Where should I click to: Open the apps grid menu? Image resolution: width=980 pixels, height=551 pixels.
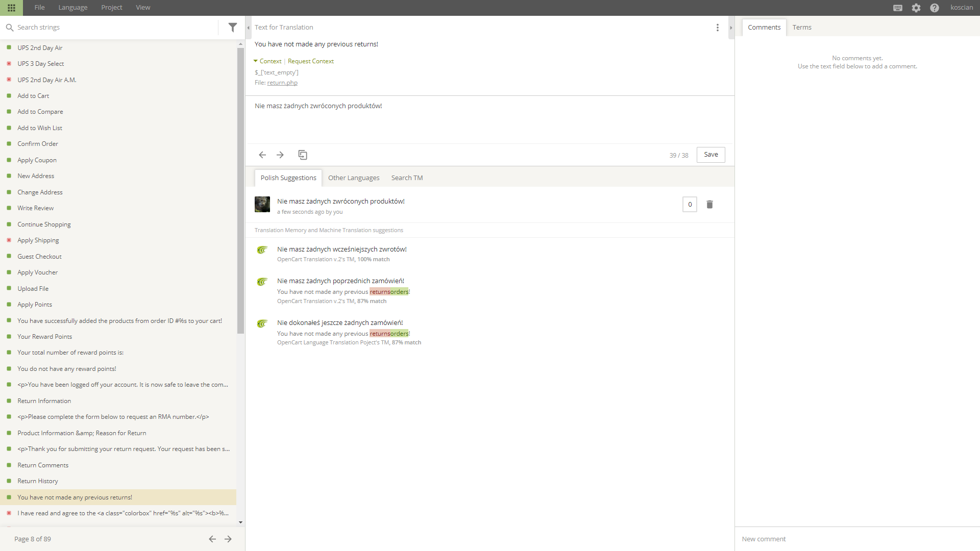11,8
